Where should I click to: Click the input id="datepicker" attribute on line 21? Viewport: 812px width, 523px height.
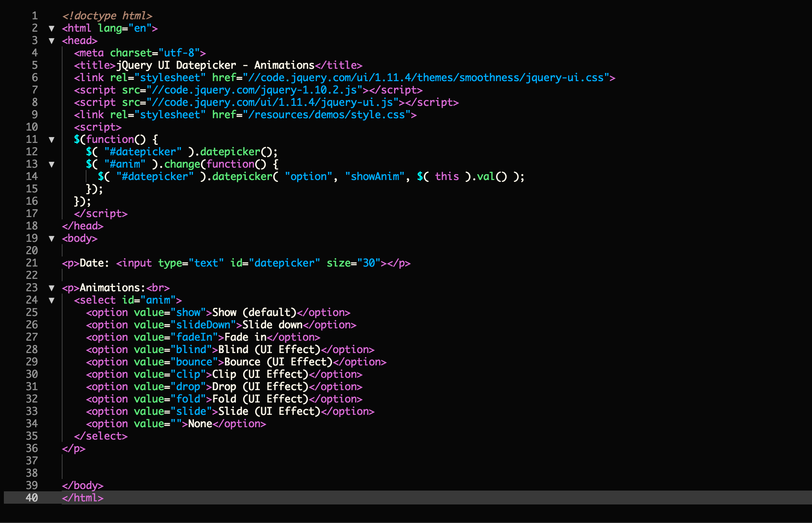pyautogui.click(x=275, y=263)
